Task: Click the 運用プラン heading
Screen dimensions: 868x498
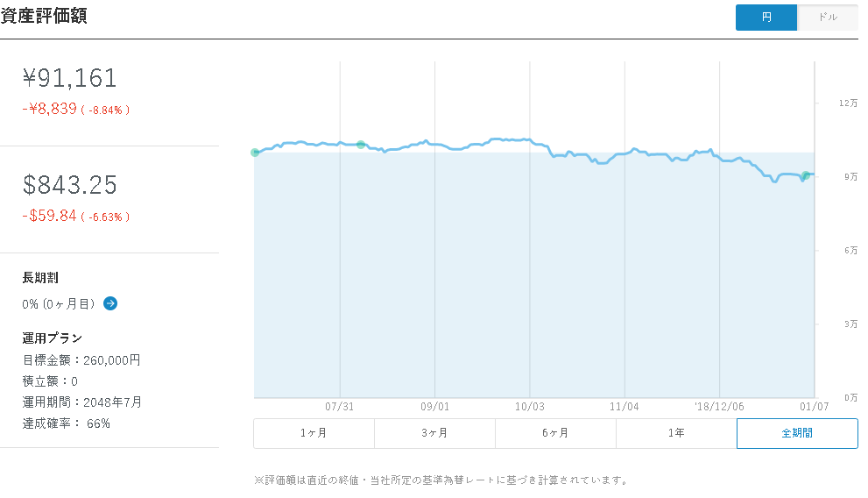Action: click(52, 338)
